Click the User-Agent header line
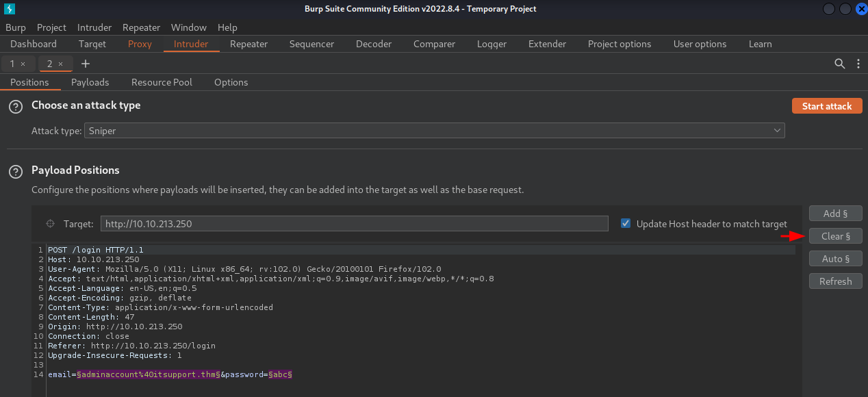868x397 pixels. pos(244,269)
